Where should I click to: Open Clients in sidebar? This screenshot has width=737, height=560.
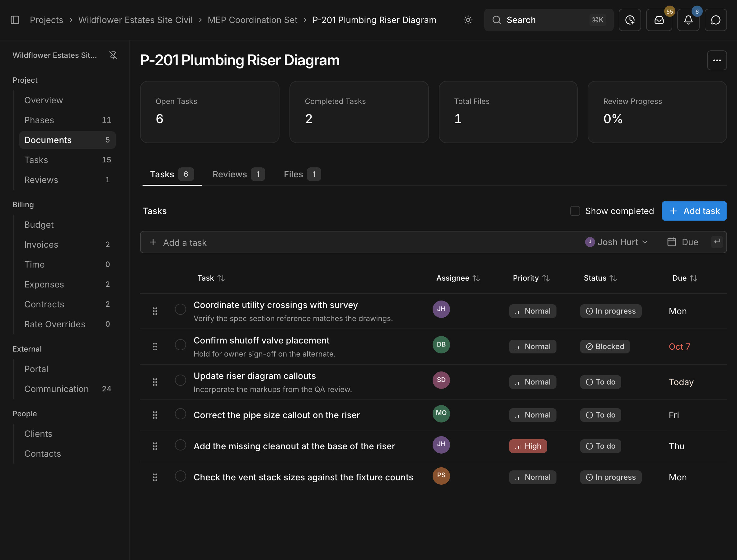click(67, 434)
